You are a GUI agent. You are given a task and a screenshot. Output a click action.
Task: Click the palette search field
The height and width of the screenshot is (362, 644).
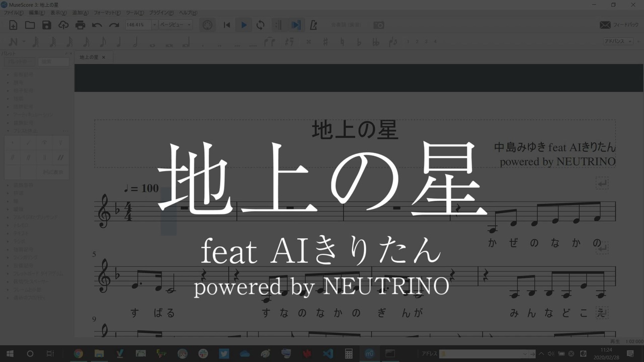[54, 62]
